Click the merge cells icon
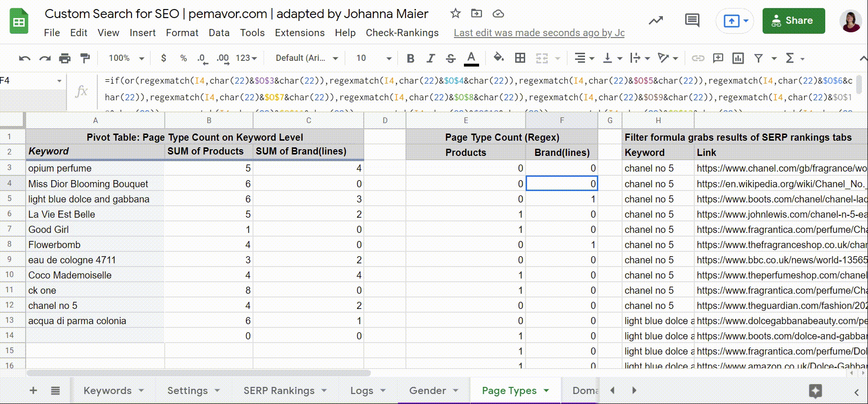This screenshot has height=404, width=868. 542,58
